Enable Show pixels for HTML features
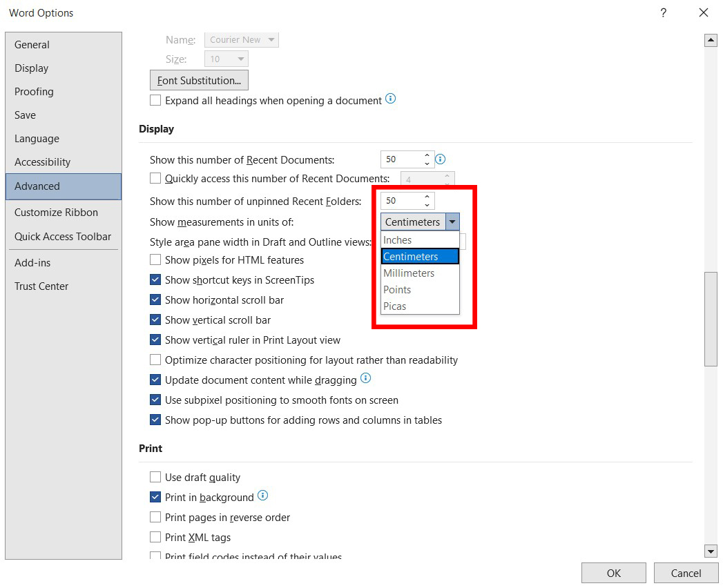723x588 pixels. click(x=155, y=260)
